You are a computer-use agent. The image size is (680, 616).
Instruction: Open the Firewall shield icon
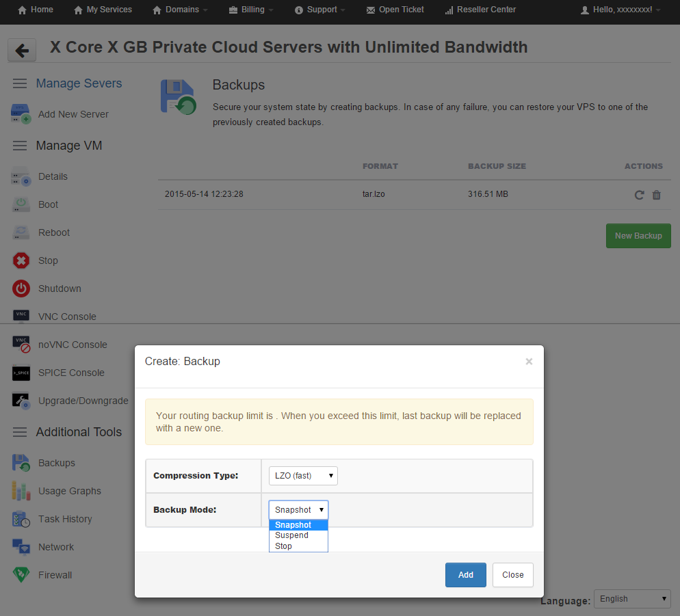coord(21,575)
